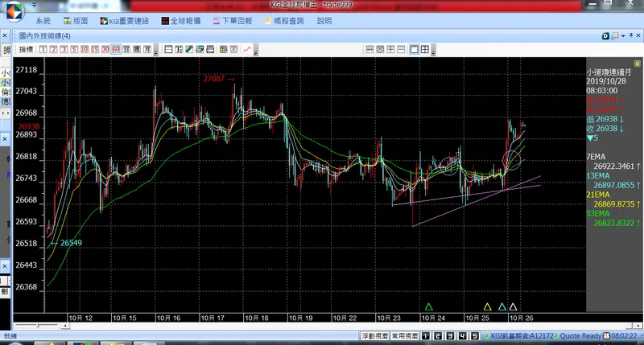The image size is (644, 345).
Task: Click the reset zoom icon
Action: click(x=380, y=50)
